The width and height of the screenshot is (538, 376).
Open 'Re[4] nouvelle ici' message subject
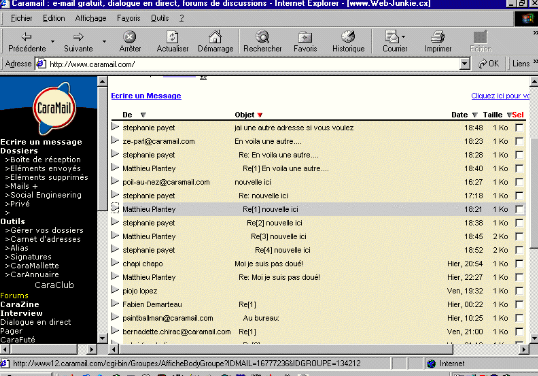click(282, 250)
